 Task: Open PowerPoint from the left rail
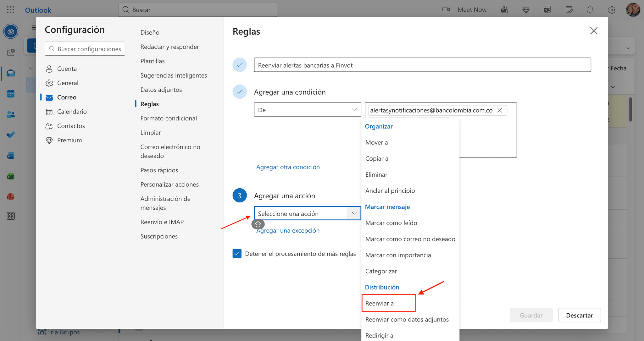point(11,197)
